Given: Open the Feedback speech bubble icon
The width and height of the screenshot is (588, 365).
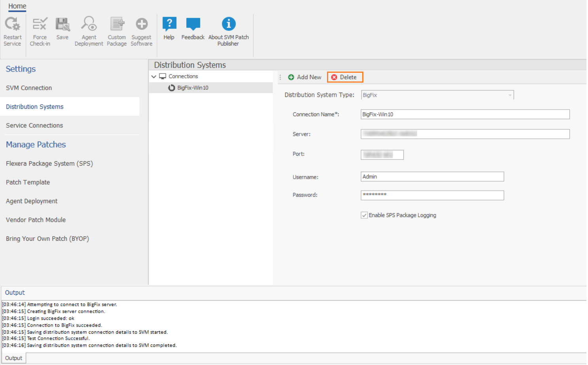Looking at the screenshot, I should coord(193,25).
